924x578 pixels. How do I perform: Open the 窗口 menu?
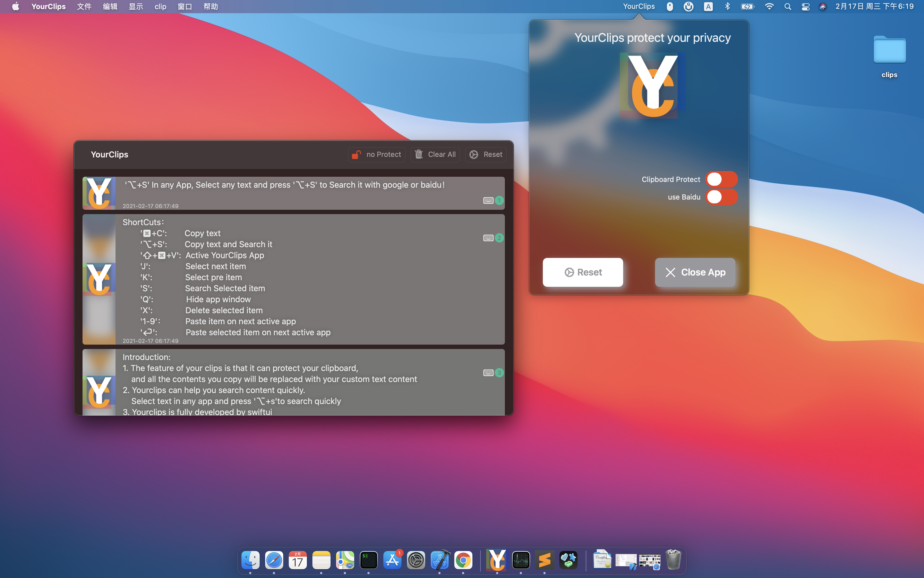coord(185,6)
